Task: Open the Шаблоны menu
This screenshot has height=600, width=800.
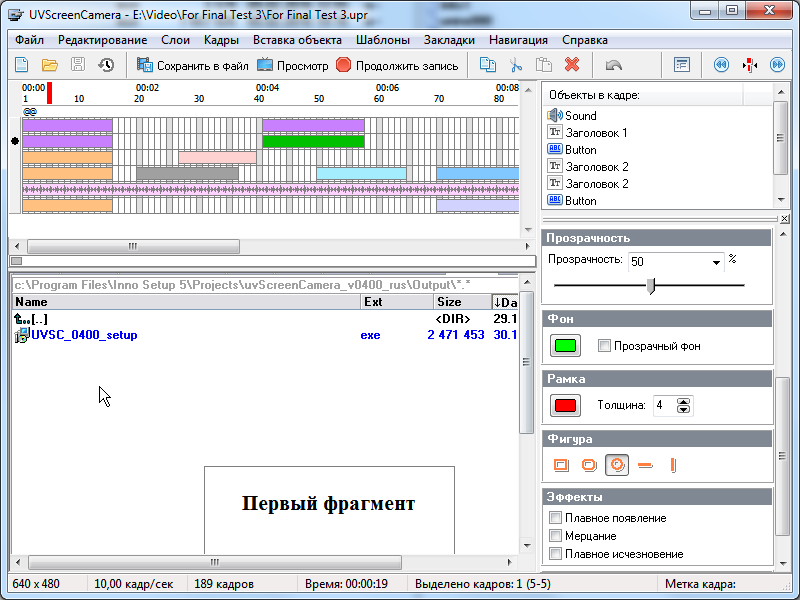Action: pyautogui.click(x=382, y=40)
